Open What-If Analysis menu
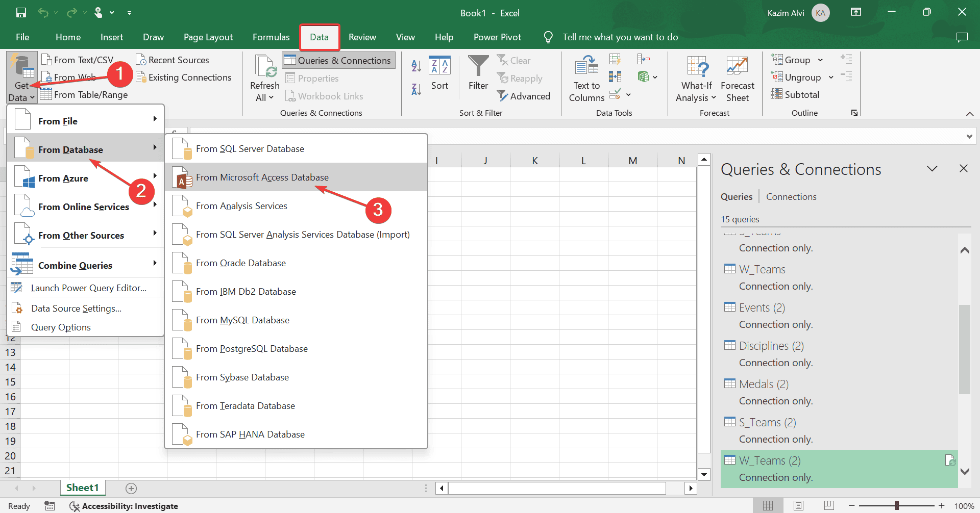 click(696, 79)
